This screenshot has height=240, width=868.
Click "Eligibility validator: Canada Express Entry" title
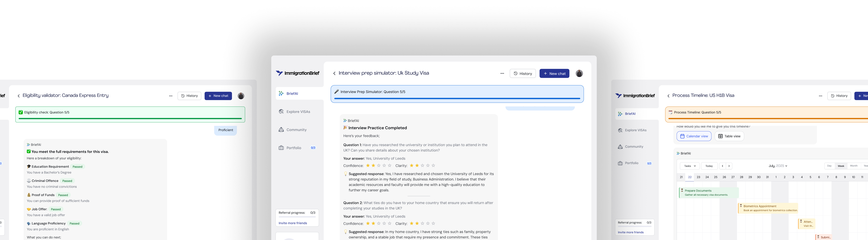(x=65, y=95)
